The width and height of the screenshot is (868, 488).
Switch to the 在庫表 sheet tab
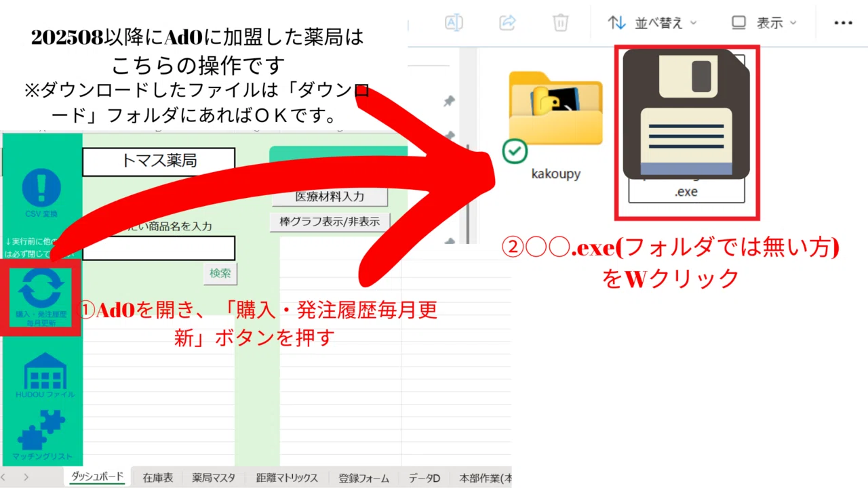coord(158,478)
